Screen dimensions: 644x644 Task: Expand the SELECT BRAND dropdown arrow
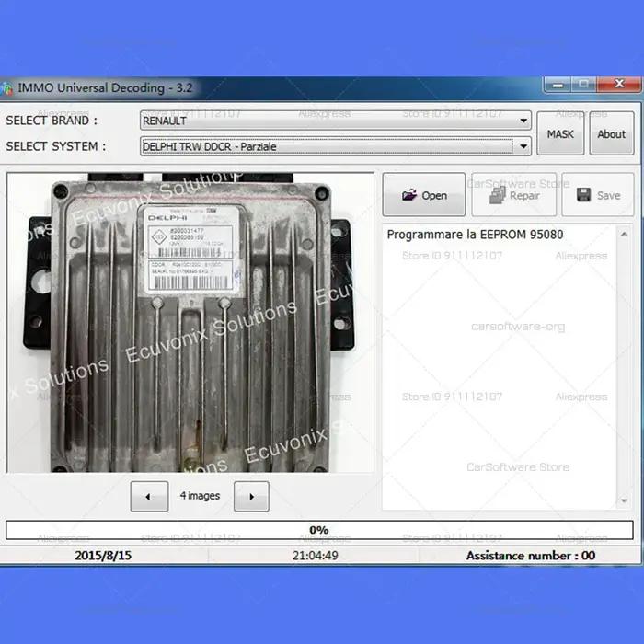[523, 121]
